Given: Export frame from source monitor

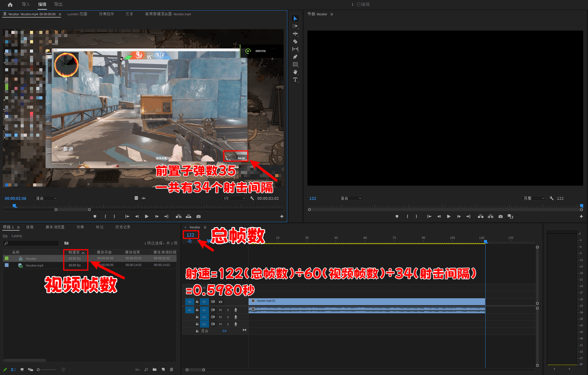Looking at the screenshot, I should click(x=199, y=217).
